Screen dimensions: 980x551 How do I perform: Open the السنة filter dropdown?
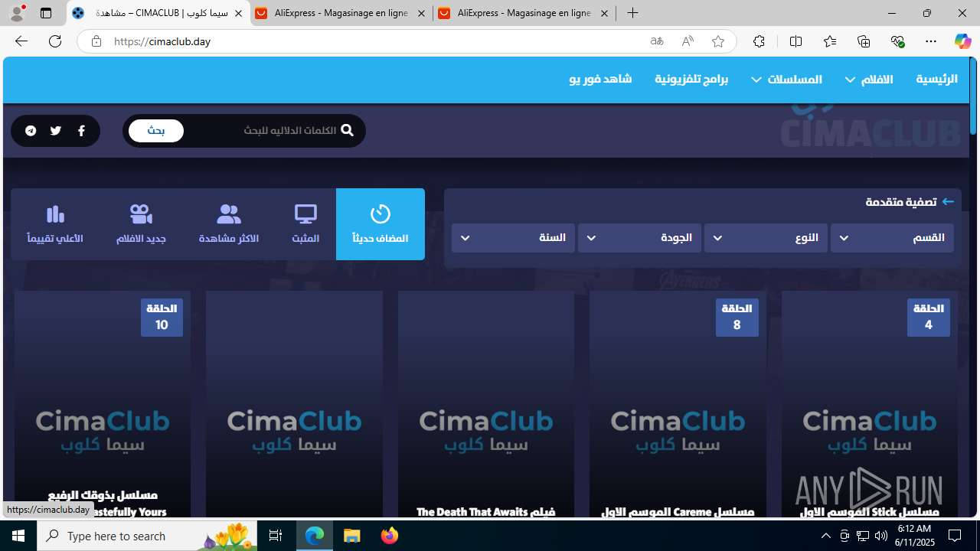click(513, 238)
